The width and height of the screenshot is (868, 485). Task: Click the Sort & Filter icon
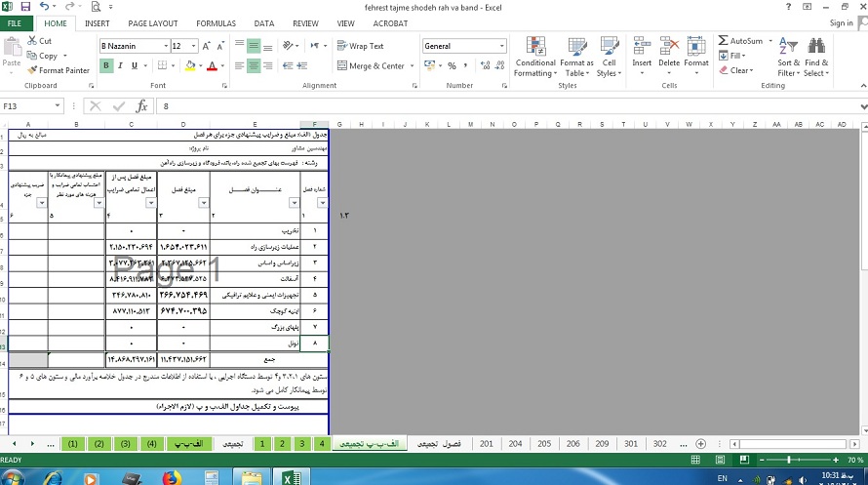point(788,57)
